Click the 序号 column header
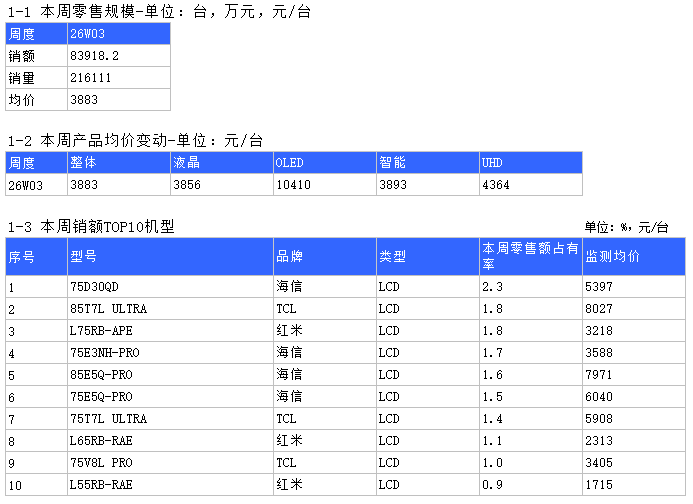The image size is (693, 504). pos(36,257)
